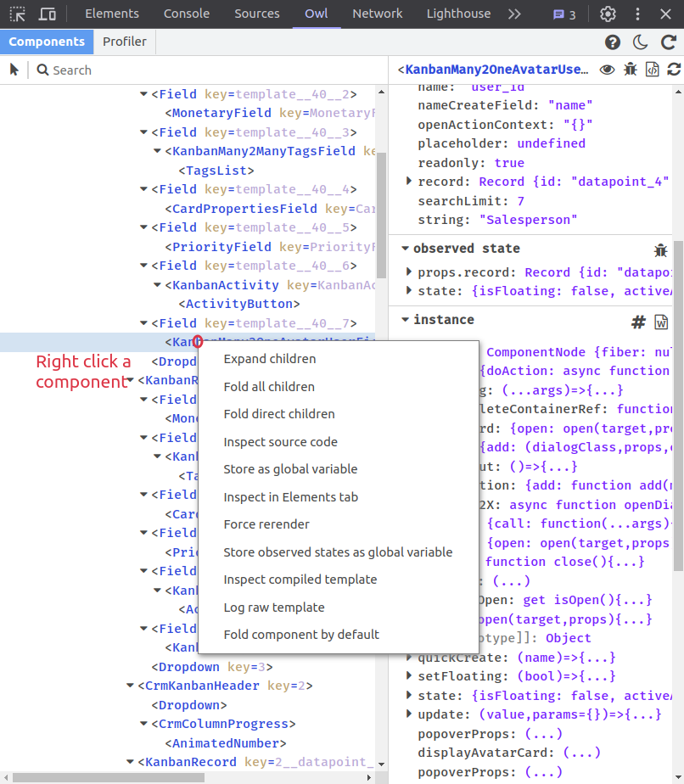
Task: Select Inspect source code in context menu
Action: point(280,442)
